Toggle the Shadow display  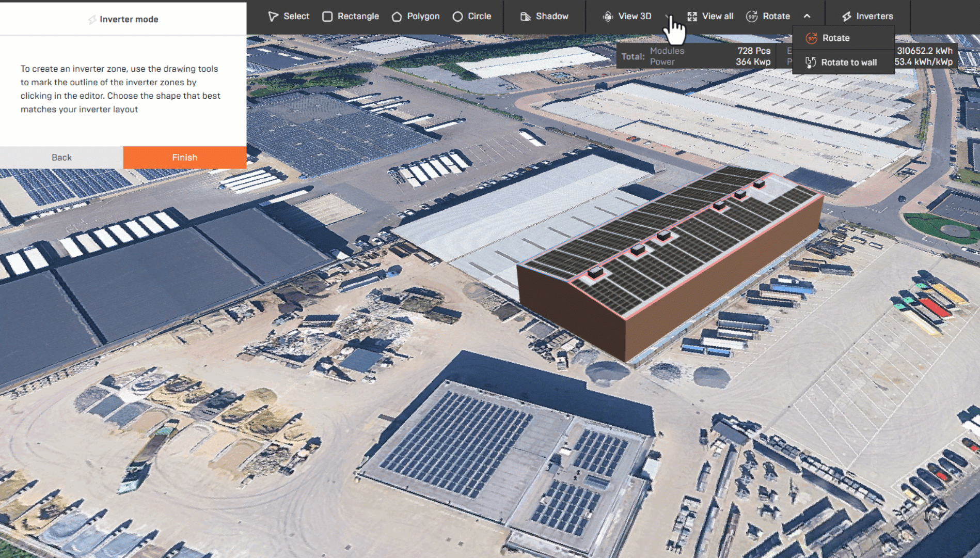tap(544, 17)
